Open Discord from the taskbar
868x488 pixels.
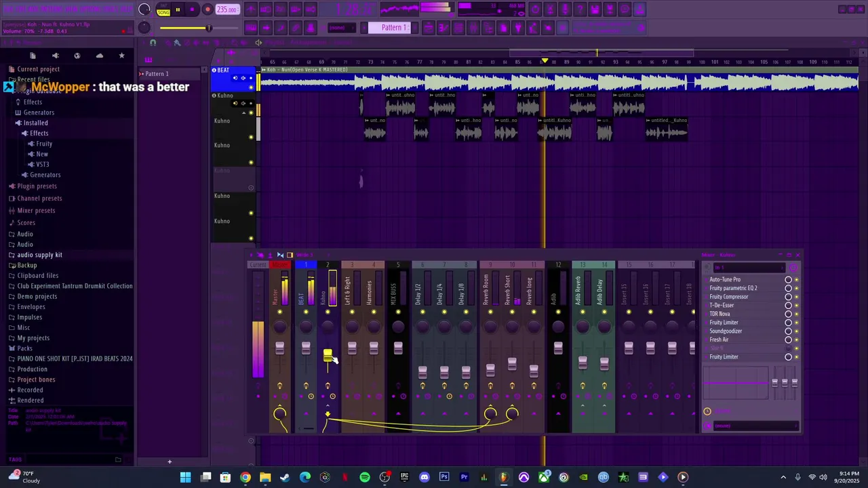[425, 477]
